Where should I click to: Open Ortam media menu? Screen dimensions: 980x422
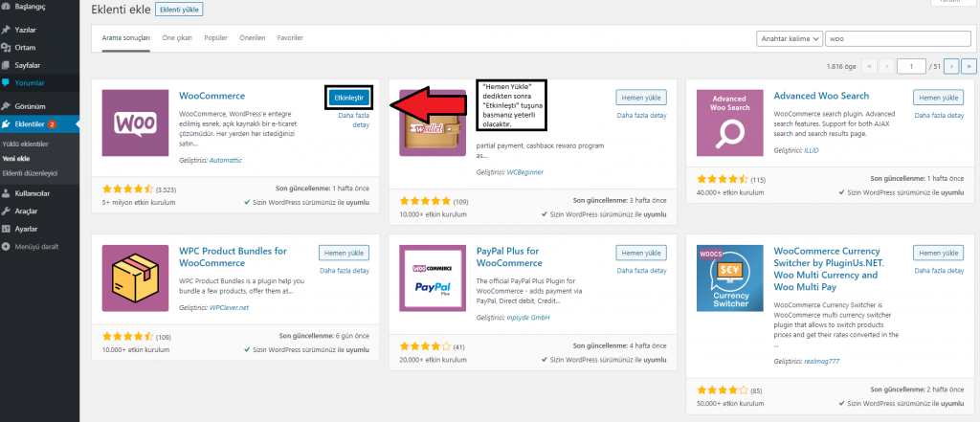click(x=25, y=48)
